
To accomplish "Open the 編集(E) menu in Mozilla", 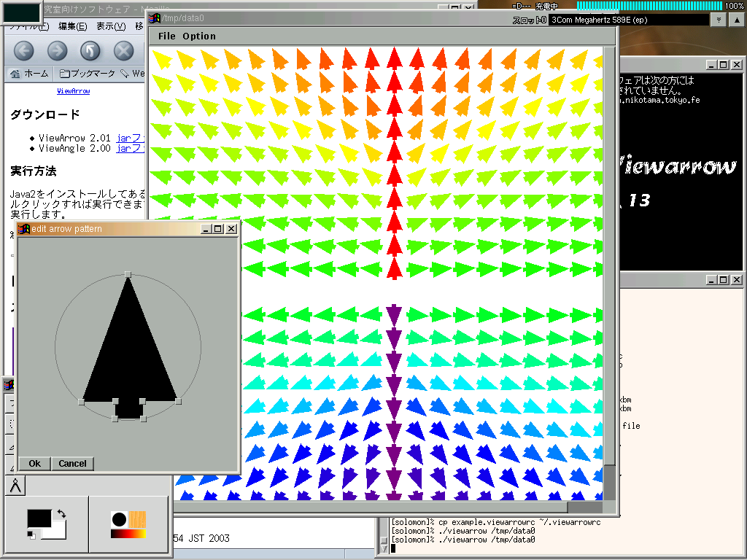I will tap(72, 26).
